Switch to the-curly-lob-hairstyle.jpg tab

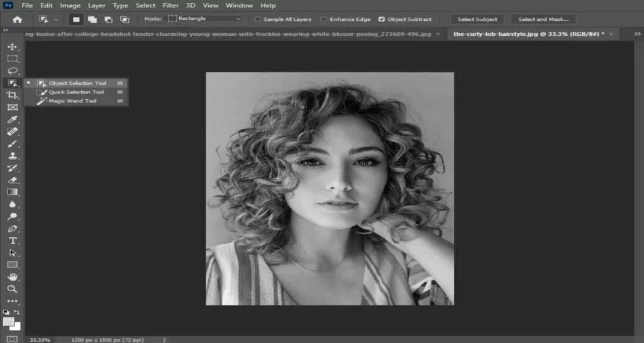(528, 34)
